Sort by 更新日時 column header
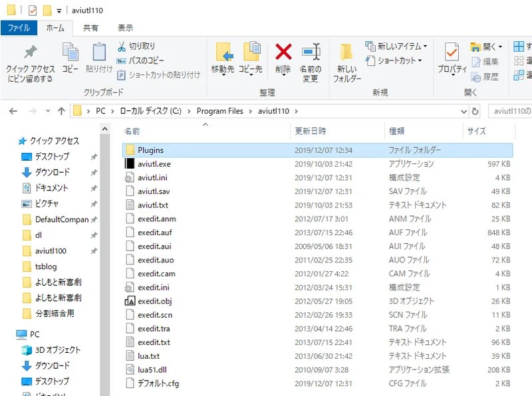The width and height of the screenshot is (532, 396). point(311,131)
